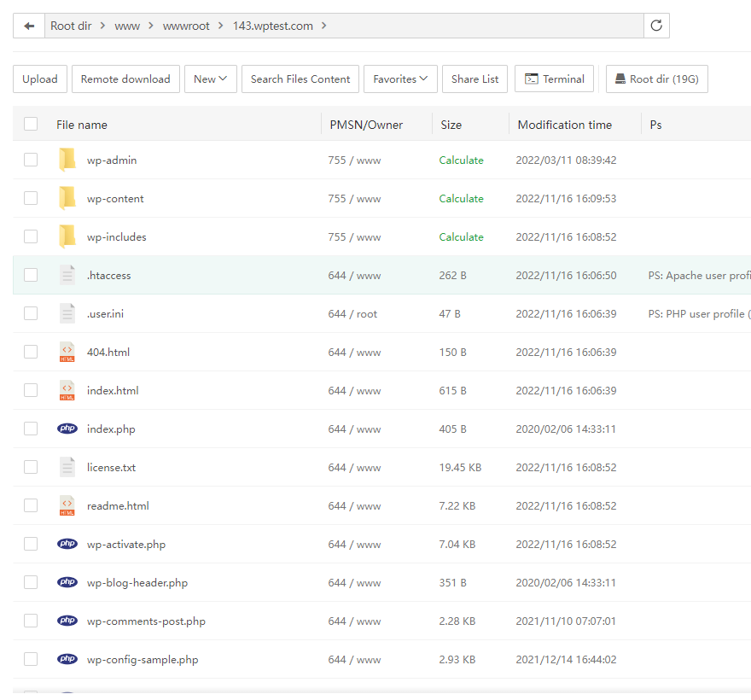Click the .htaccess document icon
Viewport: 751px width, 700px height.
pyautogui.click(x=67, y=275)
